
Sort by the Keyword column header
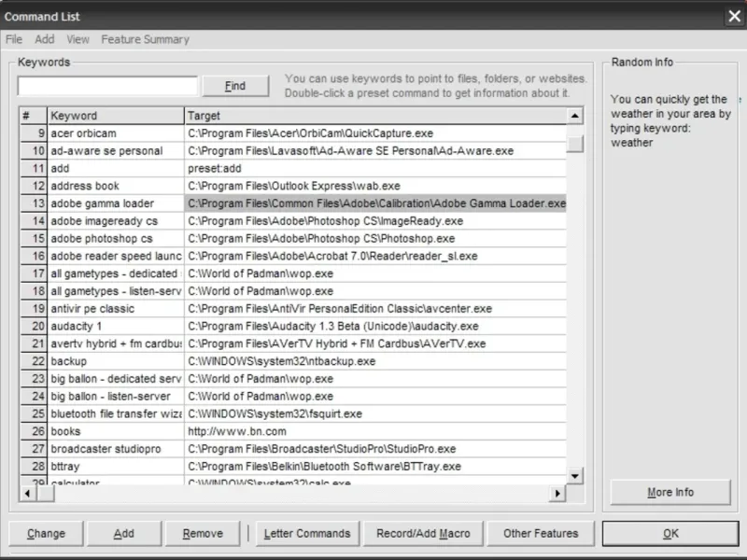click(116, 116)
